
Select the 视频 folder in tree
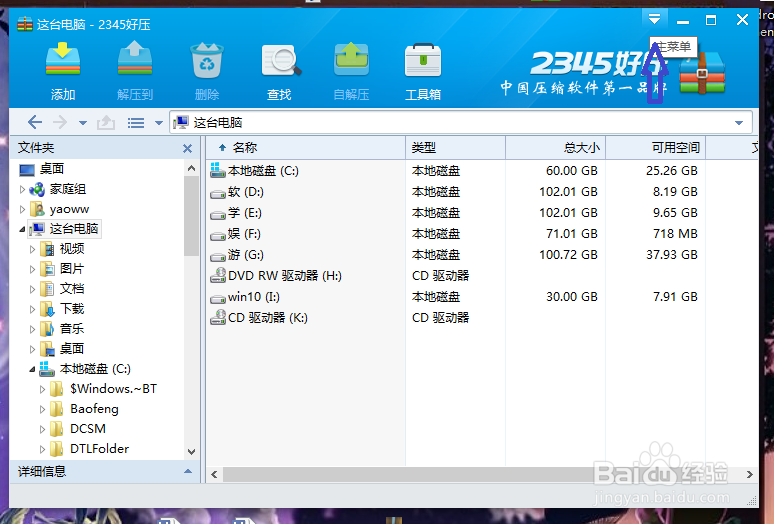click(72, 249)
